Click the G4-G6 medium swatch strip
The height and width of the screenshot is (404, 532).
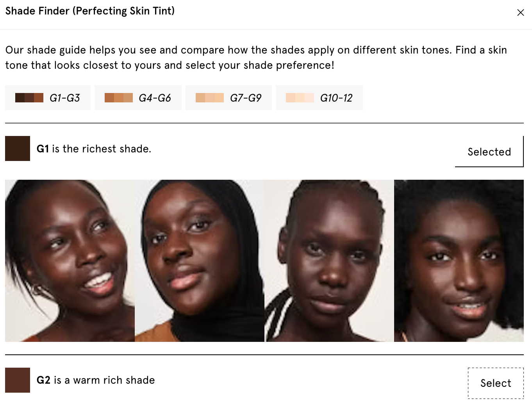click(x=119, y=98)
